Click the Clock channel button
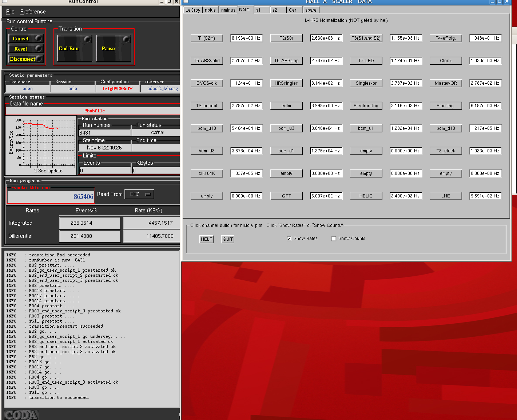Image resolution: width=517 pixels, height=420 pixels. [446, 61]
